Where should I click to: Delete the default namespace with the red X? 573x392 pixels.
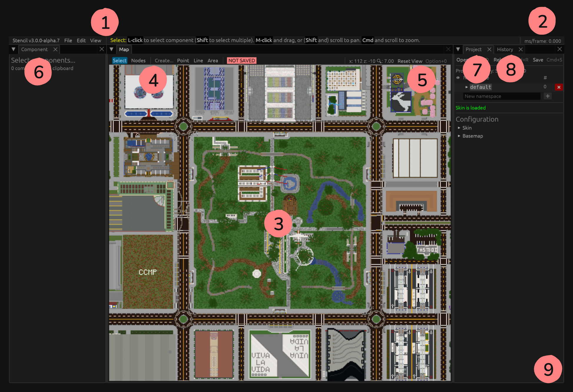coord(559,87)
